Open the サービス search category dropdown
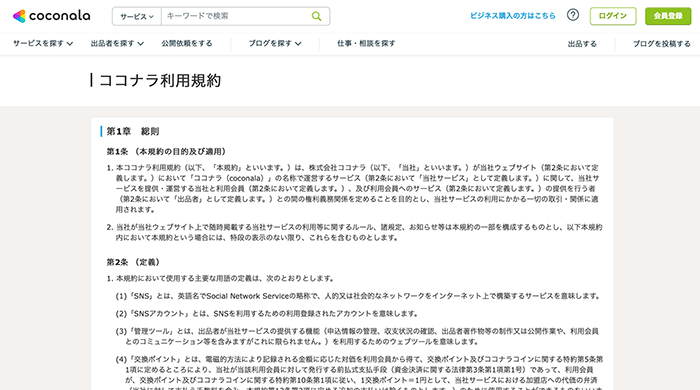Screen dimensions: 700x390 coord(137,17)
